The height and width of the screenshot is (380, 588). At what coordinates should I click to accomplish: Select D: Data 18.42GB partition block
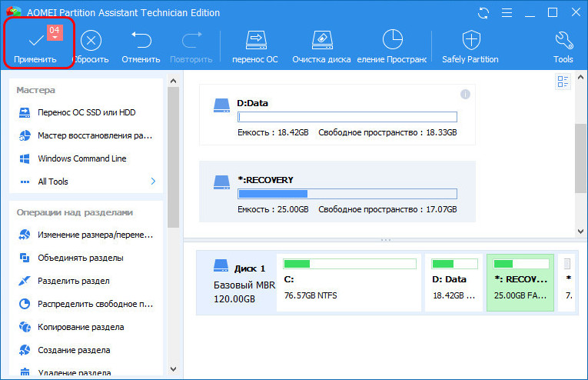[x=453, y=283]
